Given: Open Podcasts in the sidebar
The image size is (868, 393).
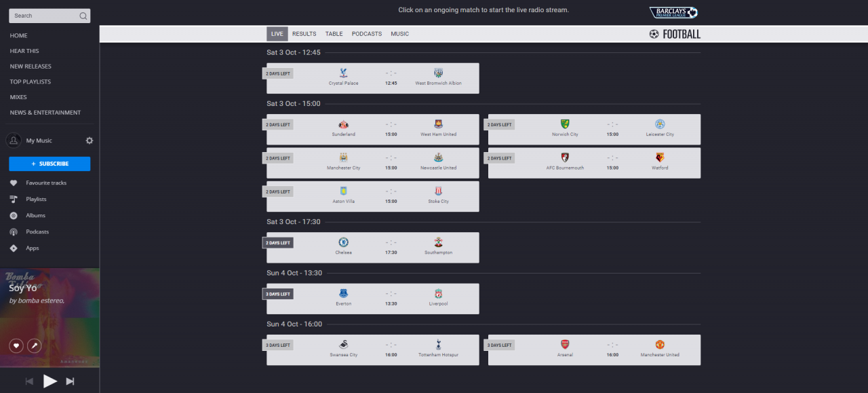Looking at the screenshot, I should 37,231.
